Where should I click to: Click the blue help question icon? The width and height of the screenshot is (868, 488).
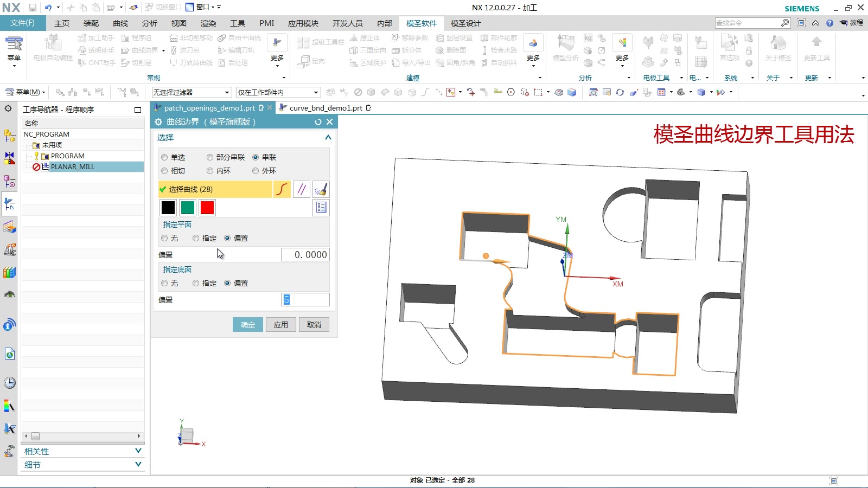coord(829,23)
